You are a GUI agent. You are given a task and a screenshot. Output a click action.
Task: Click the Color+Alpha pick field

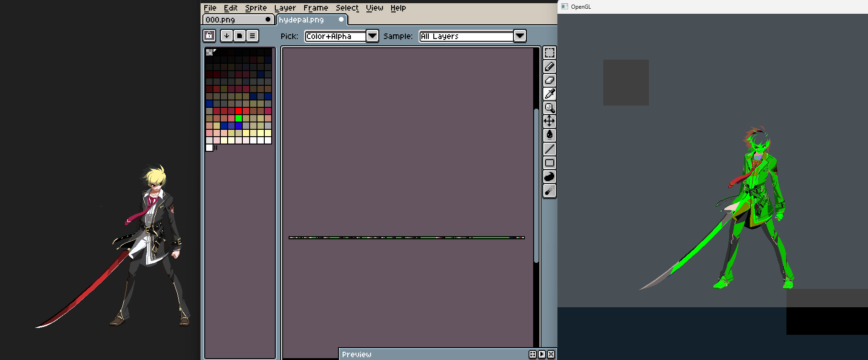[x=335, y=36]
